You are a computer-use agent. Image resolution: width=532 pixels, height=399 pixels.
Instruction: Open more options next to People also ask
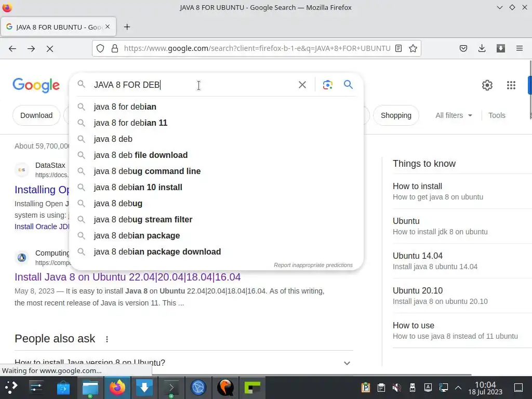[107, 339]
